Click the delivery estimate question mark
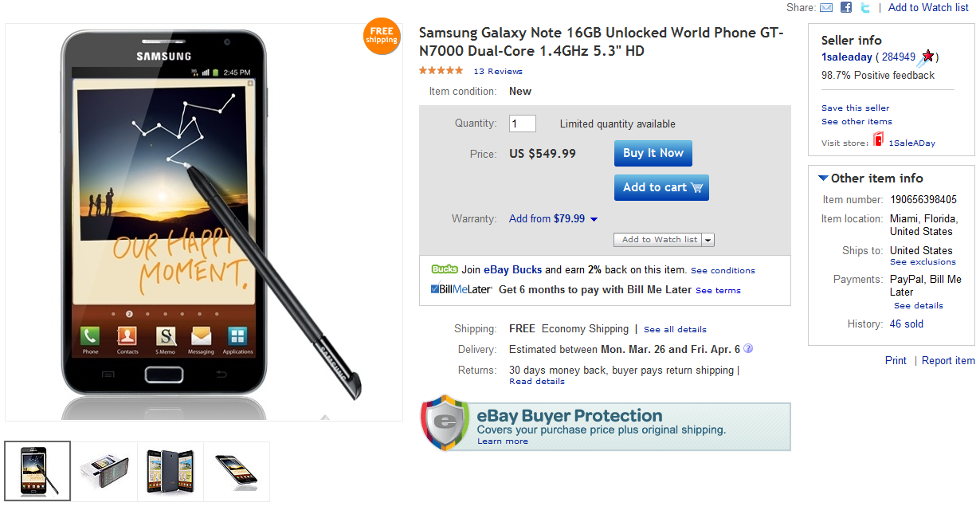980x510 pixels. coord(746,349)
